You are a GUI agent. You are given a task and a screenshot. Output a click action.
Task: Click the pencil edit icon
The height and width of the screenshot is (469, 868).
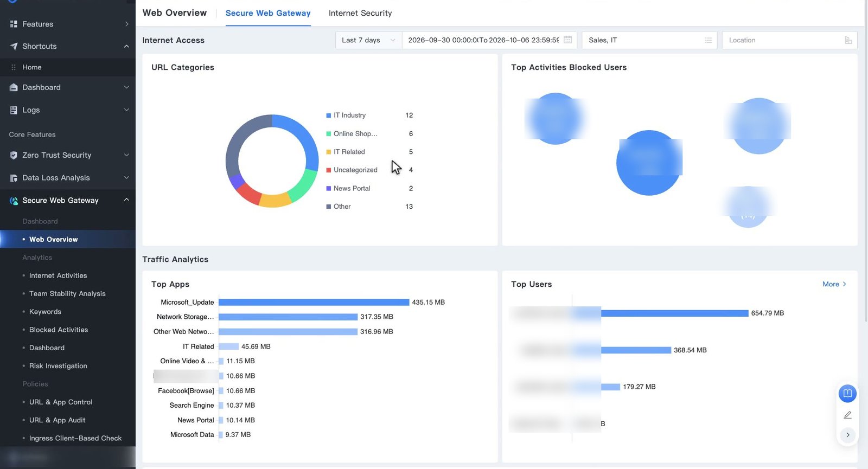(x=847, y=415)
